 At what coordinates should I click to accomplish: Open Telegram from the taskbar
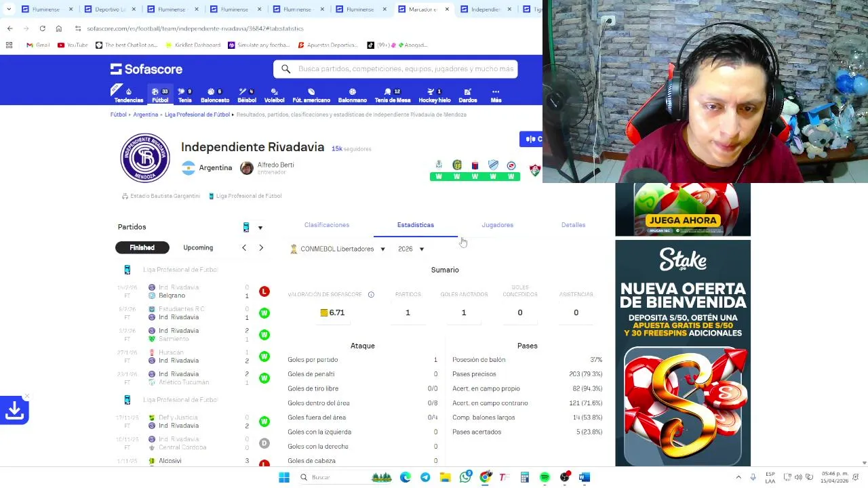click(x=425, y=477)
